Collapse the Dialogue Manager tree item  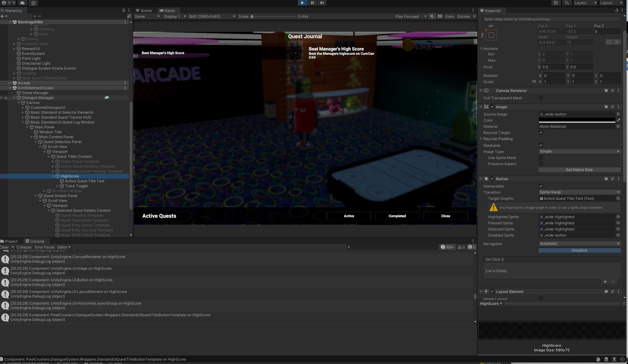click(14, 98)
